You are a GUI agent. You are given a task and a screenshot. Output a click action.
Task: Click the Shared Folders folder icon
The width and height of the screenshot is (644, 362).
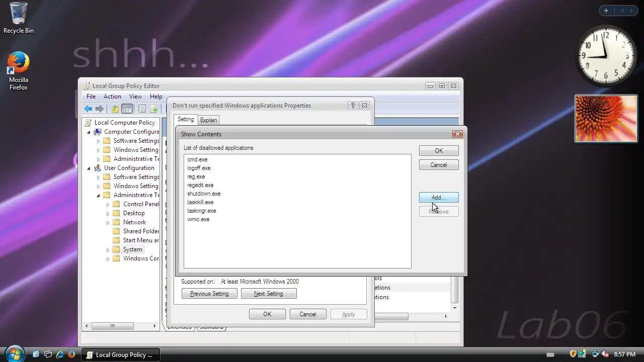pyautogui.click(x=116, y=231)
